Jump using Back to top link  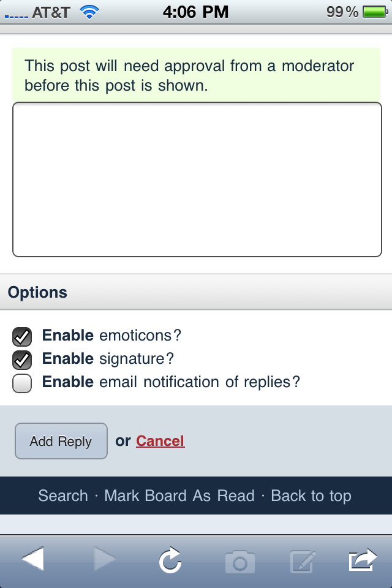tap(311, 496)
